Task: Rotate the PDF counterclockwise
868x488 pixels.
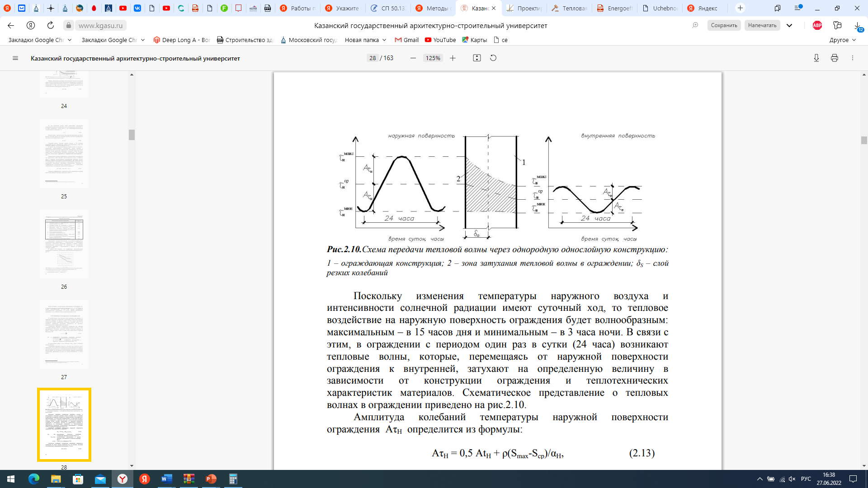Action: point(493,58)
